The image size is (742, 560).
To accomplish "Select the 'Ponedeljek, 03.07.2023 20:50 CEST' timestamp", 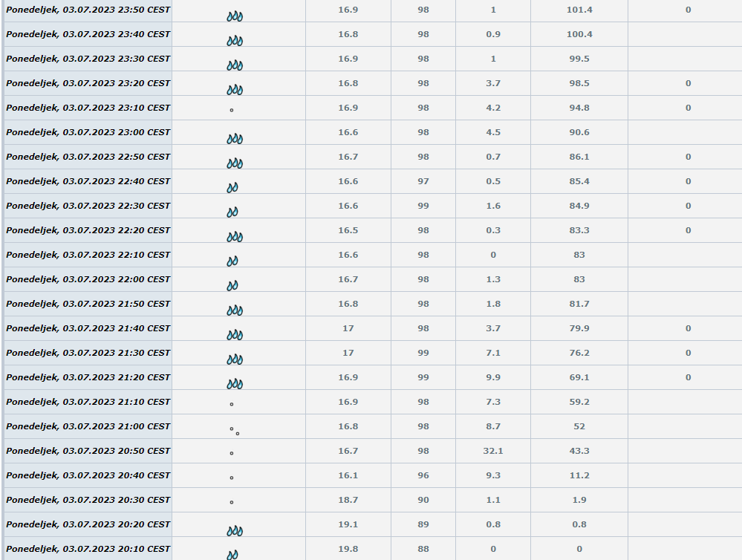I will pos(88,451).
